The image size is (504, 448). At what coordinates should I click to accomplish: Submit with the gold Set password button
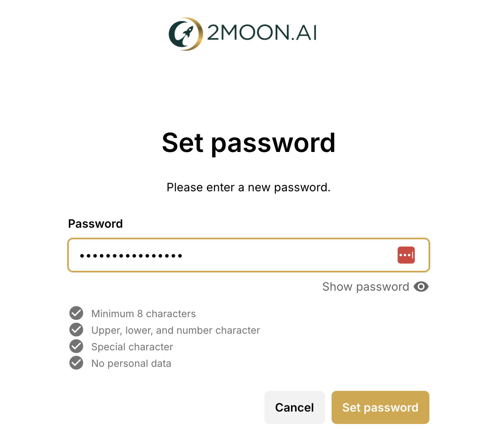[380, 407]
